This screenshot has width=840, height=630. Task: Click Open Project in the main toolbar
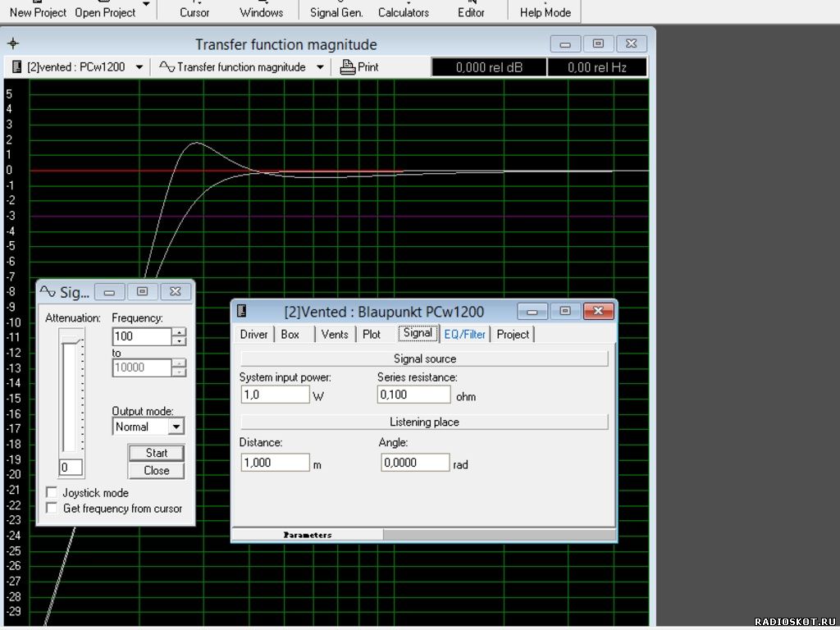coord(105,11)
